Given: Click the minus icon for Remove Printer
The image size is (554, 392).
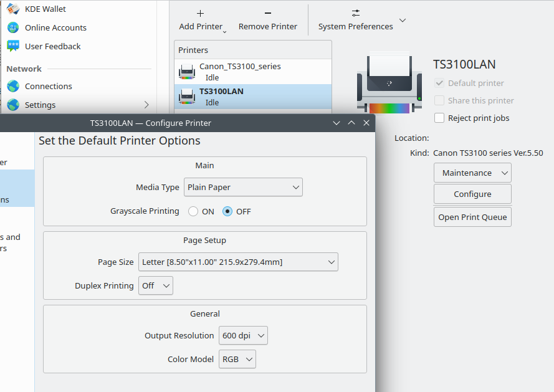Looking at the screenshot, I should tap(267, 13).
